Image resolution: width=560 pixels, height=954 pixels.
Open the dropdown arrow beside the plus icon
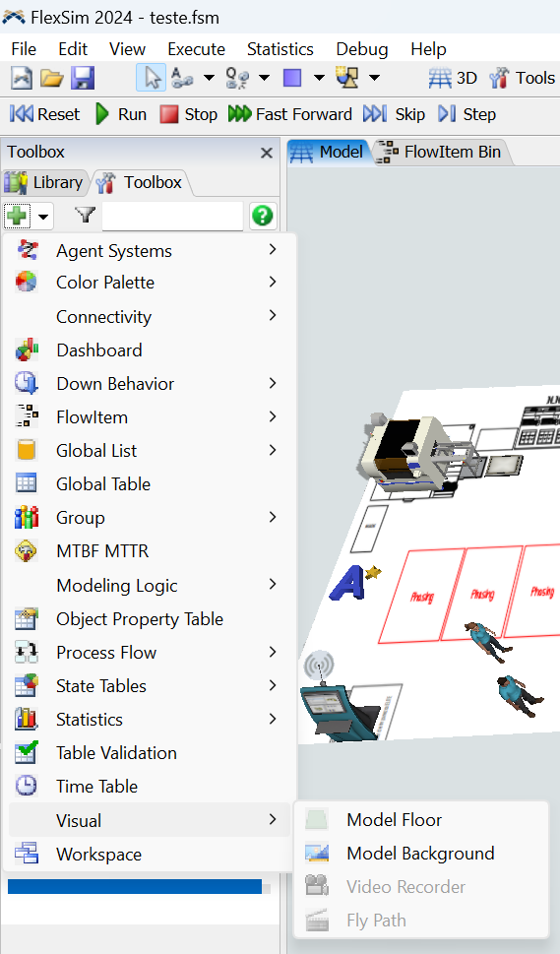[x=43, y=216]
